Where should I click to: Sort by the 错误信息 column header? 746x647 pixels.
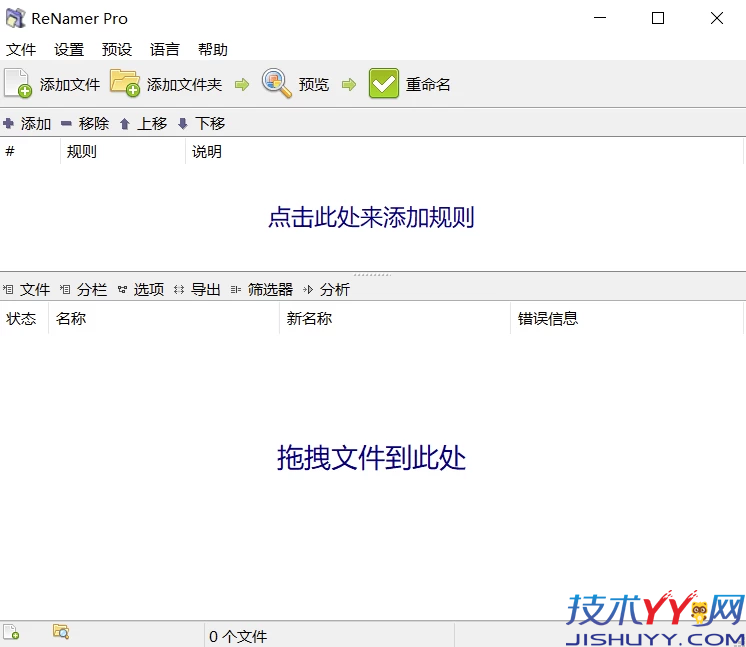(x=627, y=318)
